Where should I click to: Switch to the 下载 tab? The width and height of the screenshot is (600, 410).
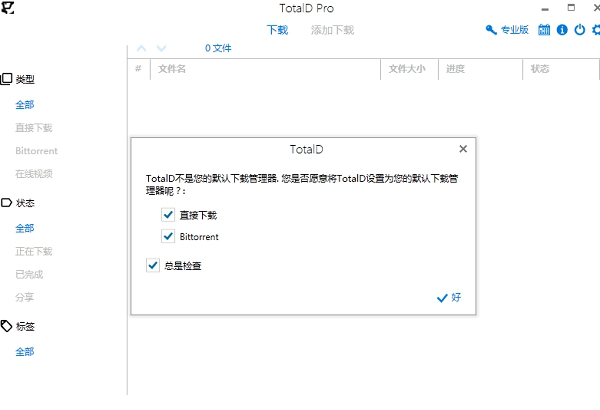[277, 30]
